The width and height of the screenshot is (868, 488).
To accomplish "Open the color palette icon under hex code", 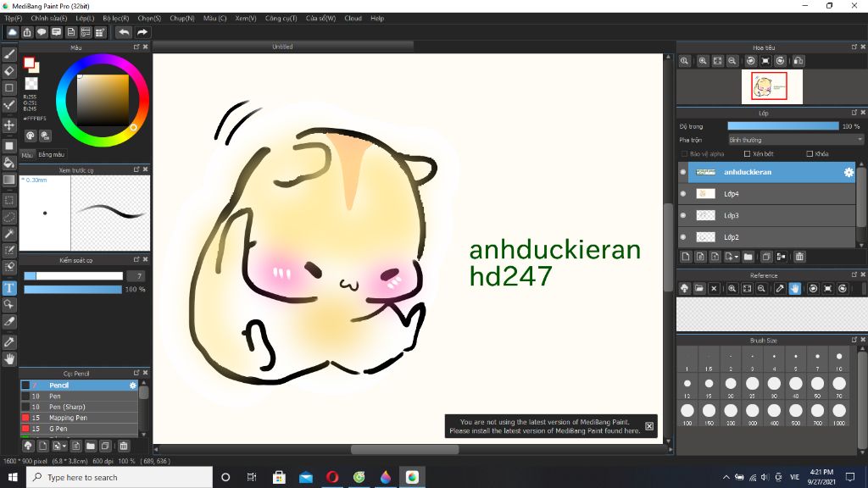I will (x=31, y=136).
